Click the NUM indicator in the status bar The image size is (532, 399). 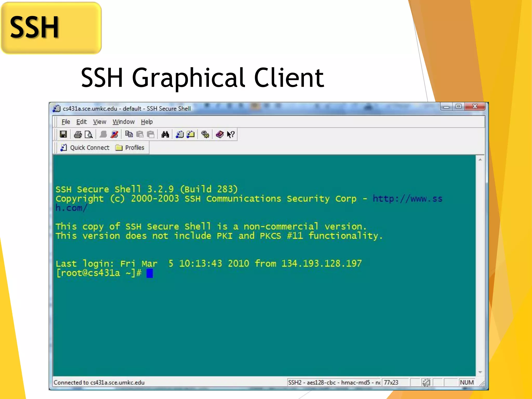(x=467, y=382)
